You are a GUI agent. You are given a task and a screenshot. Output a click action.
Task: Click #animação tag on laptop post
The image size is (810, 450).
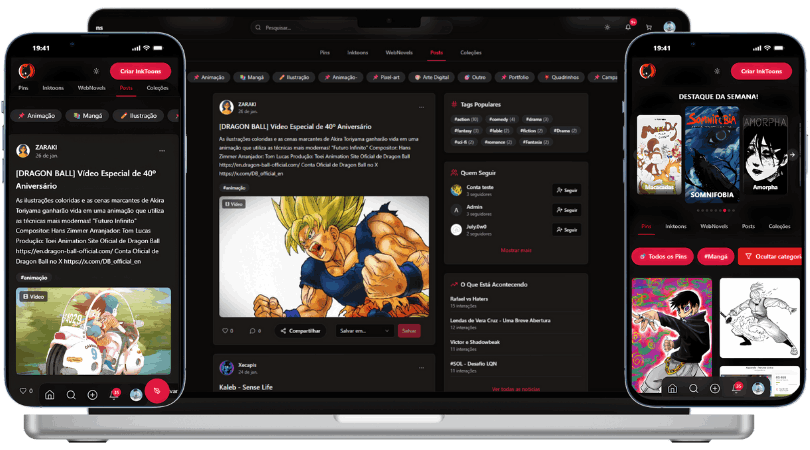click(x=235, y=188)
